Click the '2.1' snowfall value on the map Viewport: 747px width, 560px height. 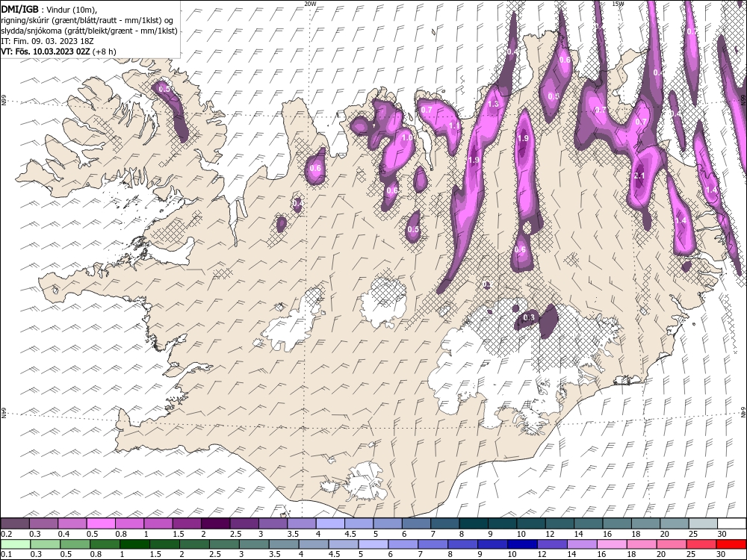pos(639,175)
